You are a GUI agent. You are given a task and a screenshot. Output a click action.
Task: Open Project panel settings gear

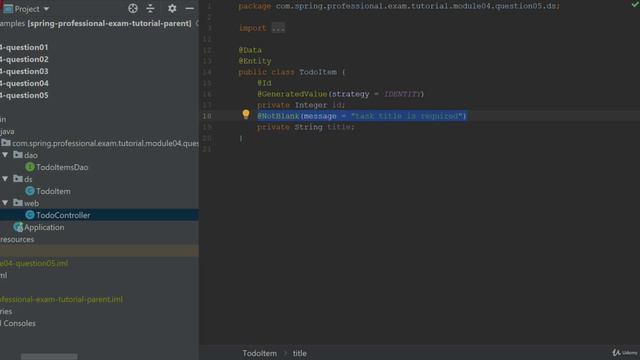(x=172, y=8)
